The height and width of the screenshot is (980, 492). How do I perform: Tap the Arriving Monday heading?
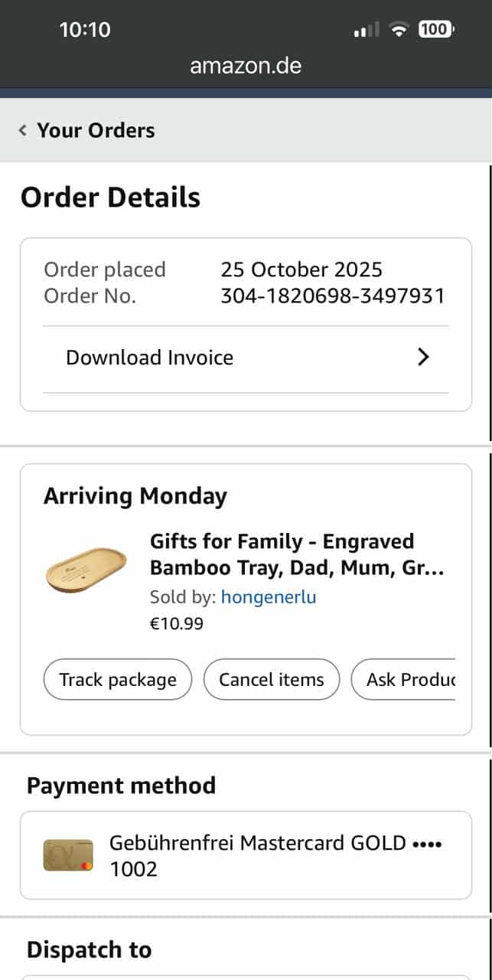click(135, 496)
